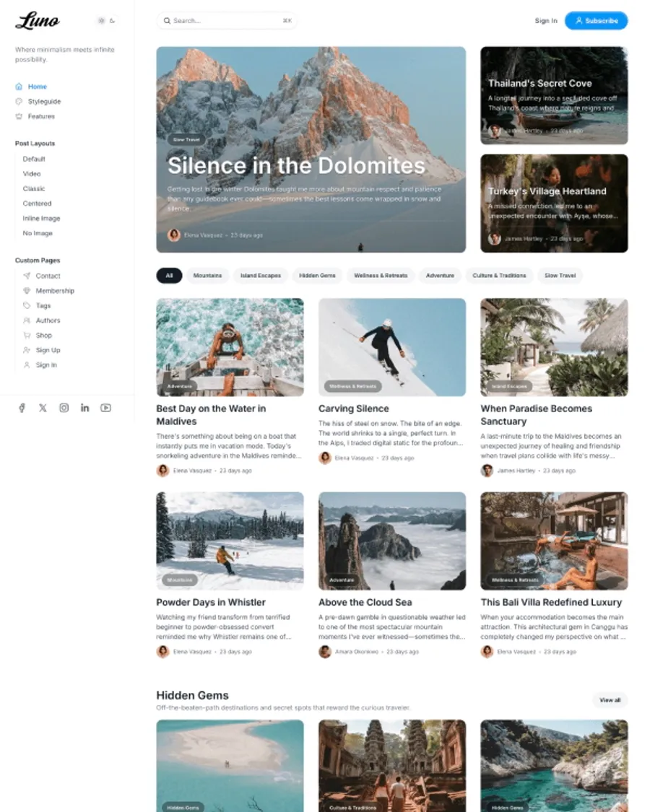Screen dimensions: 650x812
Task: Open the X (Twitter) profile icon
Action: tap(43, 408)
